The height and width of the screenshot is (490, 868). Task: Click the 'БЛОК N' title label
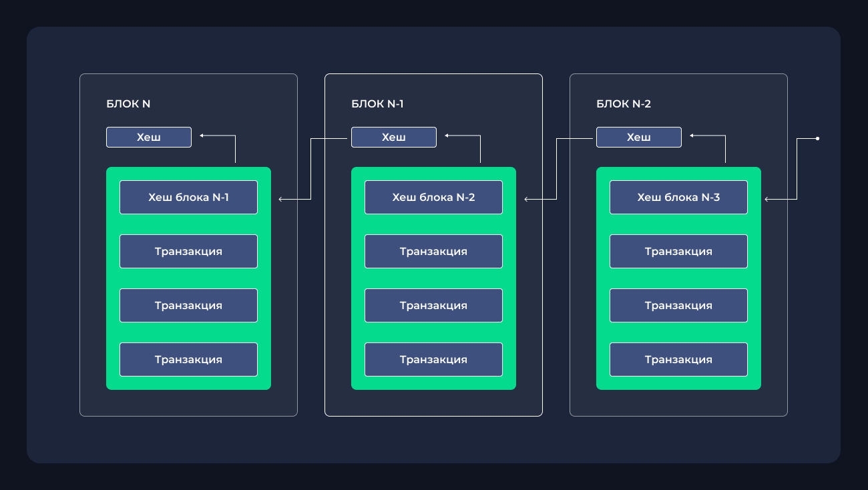(x=128, y=104)
